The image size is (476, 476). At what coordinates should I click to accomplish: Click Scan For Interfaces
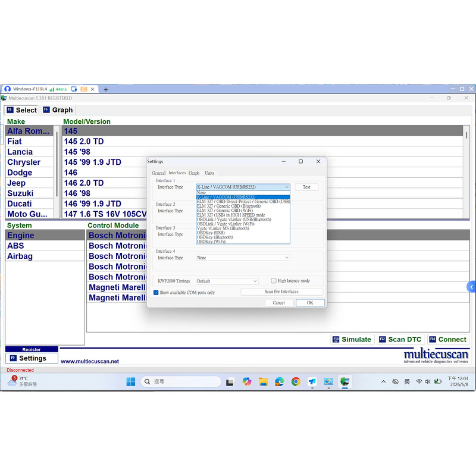coord(281,292)
